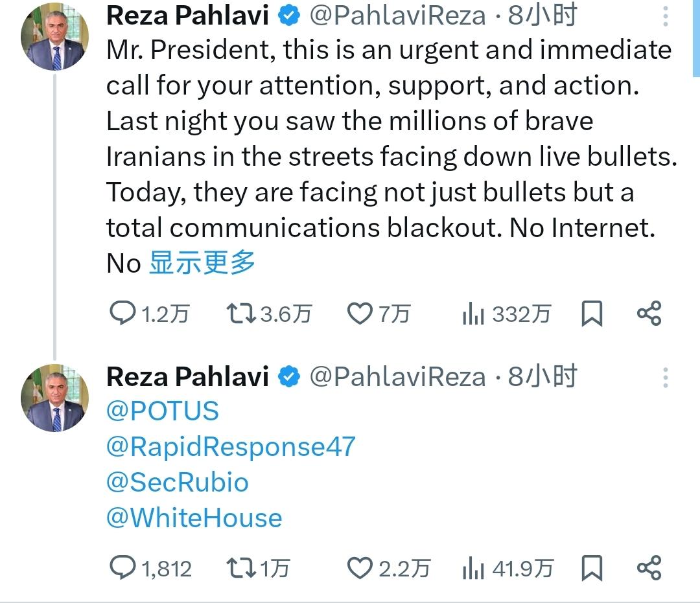Bookmark the second tweet mentioning @POTUS
Screen dimensions: 700x603
coord(592,569)
